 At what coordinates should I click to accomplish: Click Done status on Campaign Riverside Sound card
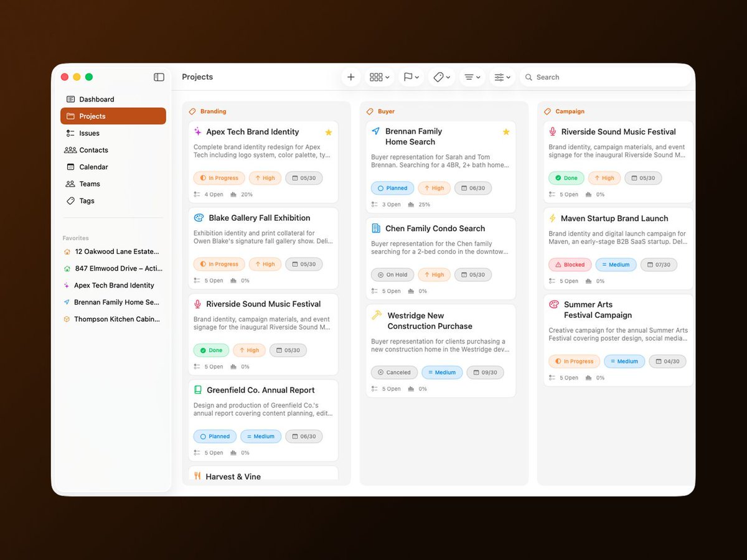coord(566,178)
